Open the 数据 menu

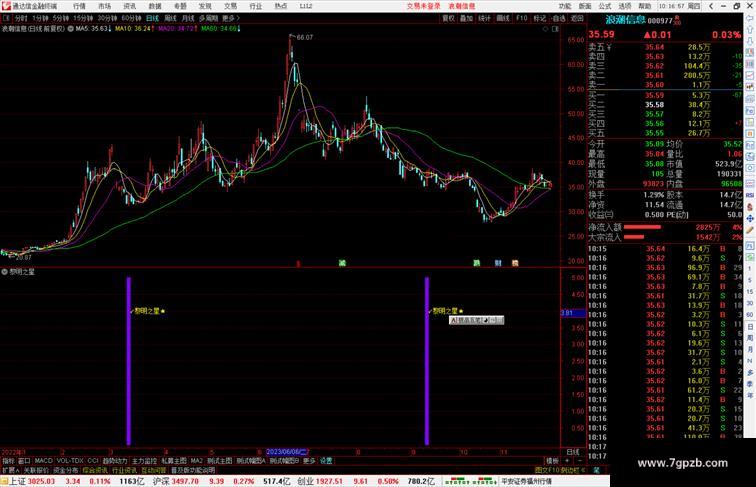(155, 6)
